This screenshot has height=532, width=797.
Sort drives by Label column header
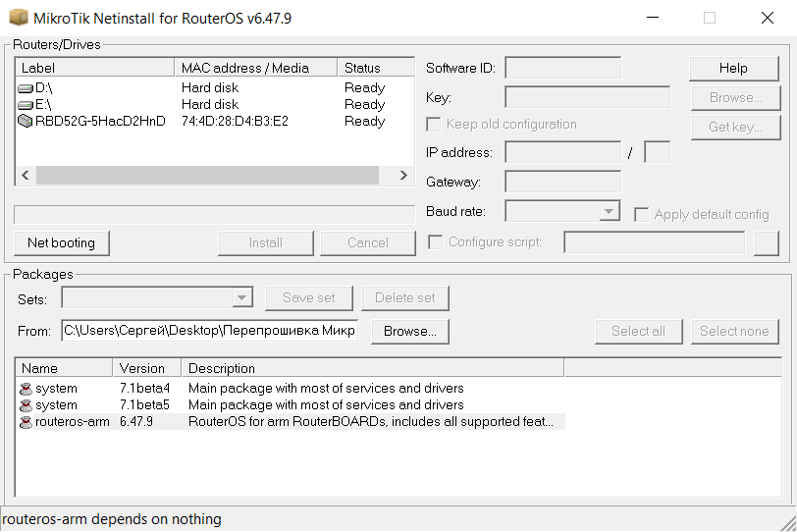pos(95,68)
